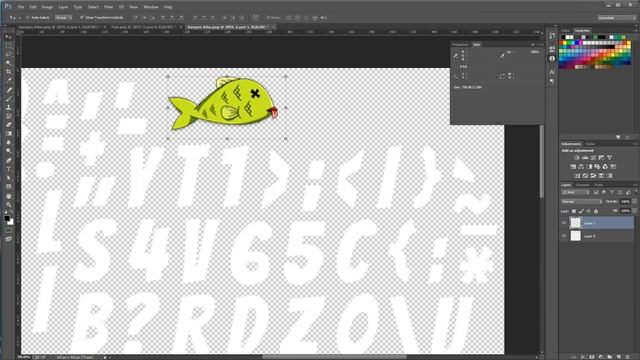640x360 pixels.
Task: Select the Eyedropper tool
Action: click(x=9, y=80)
